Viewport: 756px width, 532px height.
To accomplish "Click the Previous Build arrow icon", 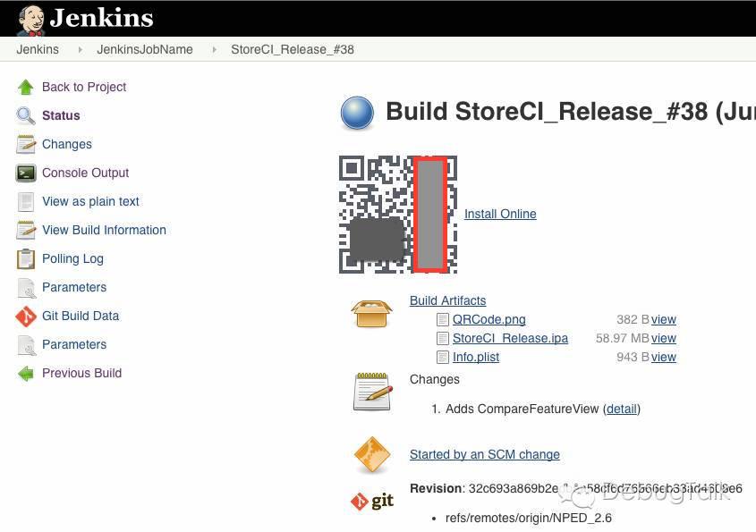I will pos(25,373).
